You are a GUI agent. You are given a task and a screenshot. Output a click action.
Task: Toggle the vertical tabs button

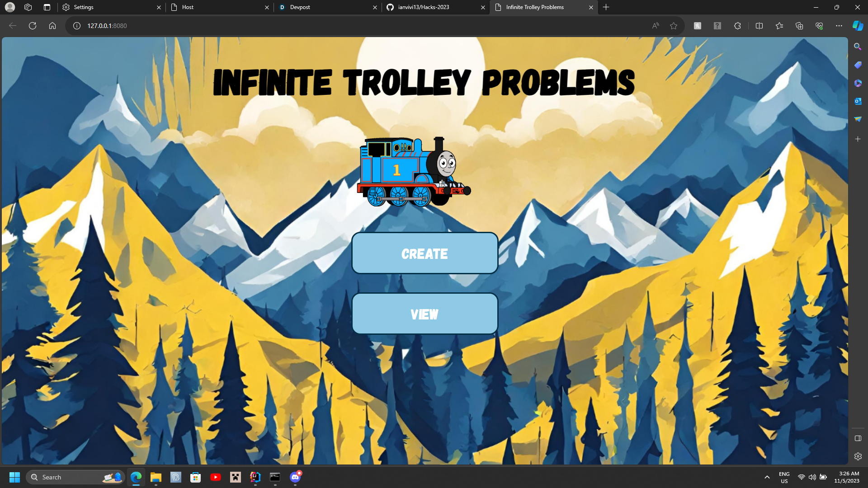47,7
